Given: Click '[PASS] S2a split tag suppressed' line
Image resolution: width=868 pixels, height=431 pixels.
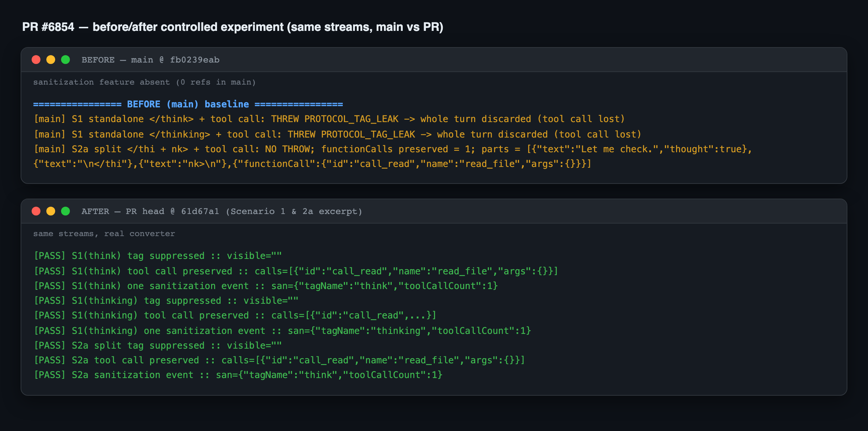Looking at the screenshot, I should point(158,345).
